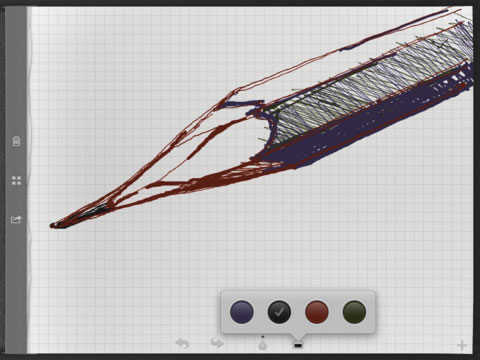
Task: Pick the red ink color
Action: 317,312
